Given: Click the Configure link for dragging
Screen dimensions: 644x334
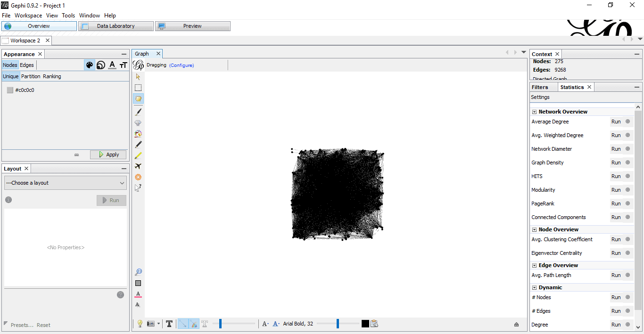Looking at the screenshot, I should tap(182, 65).
